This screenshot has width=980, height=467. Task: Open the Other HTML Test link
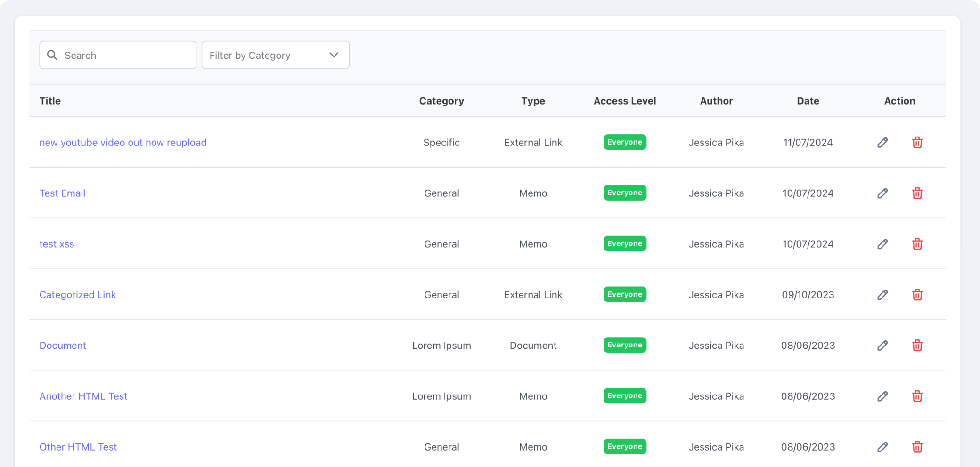(x=78, y=448)
